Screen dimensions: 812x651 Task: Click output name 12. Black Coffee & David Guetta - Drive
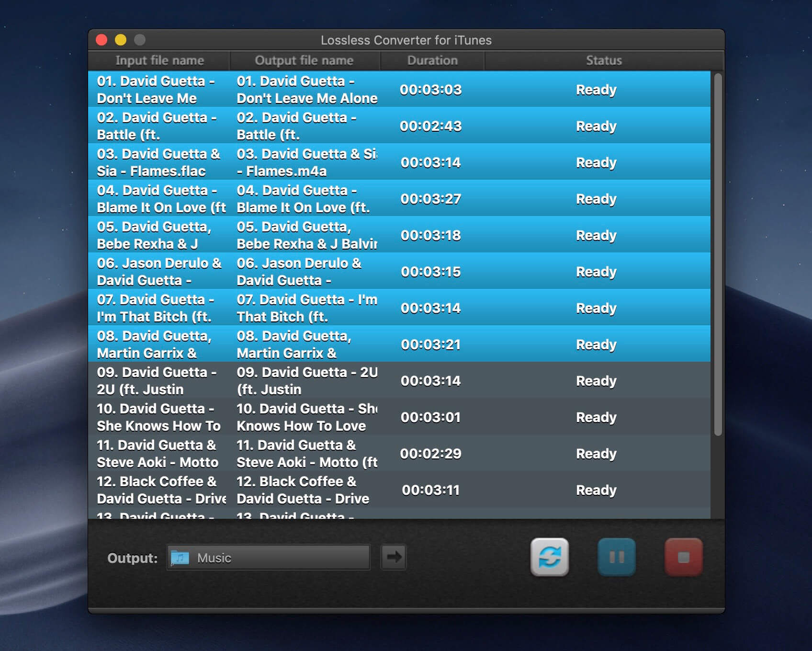pyautogui.click(x=303, y=490)
